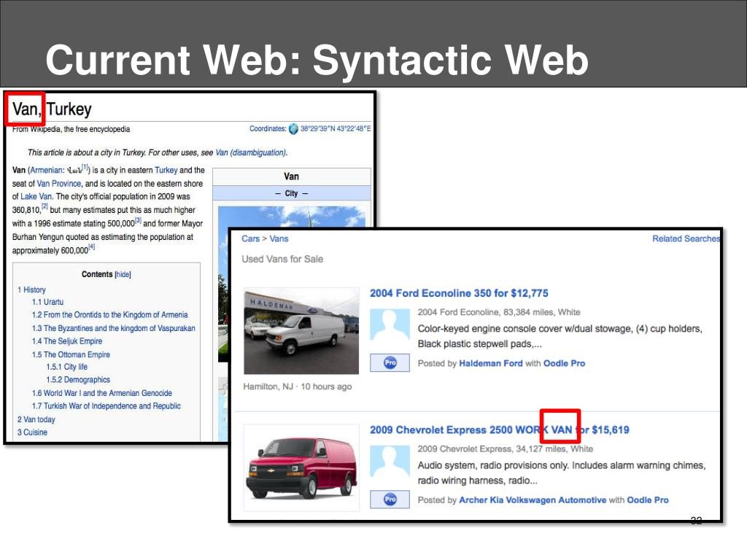Jump to 1.1 Urartu section
Screen dimensions: 747x560
(47, 302)
